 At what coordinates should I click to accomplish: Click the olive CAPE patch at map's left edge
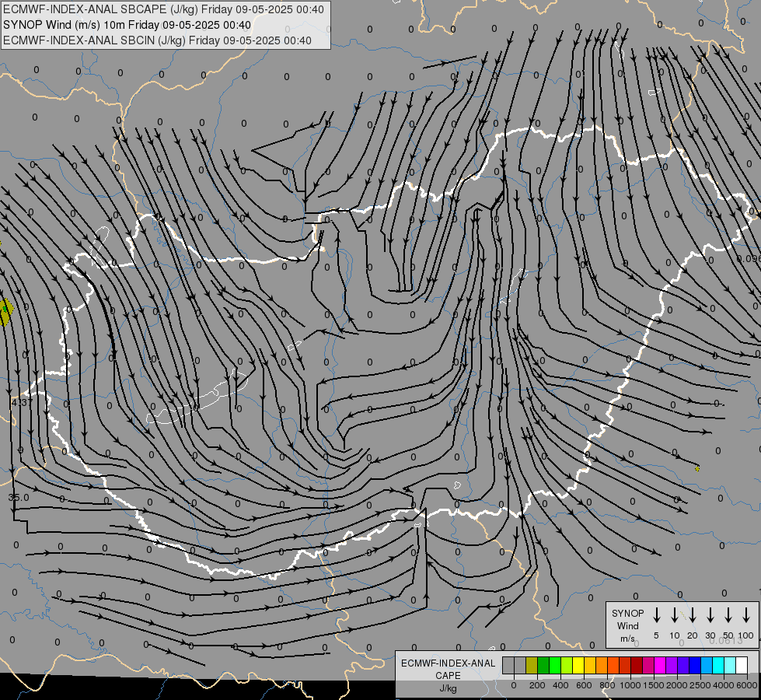(5, 313)
